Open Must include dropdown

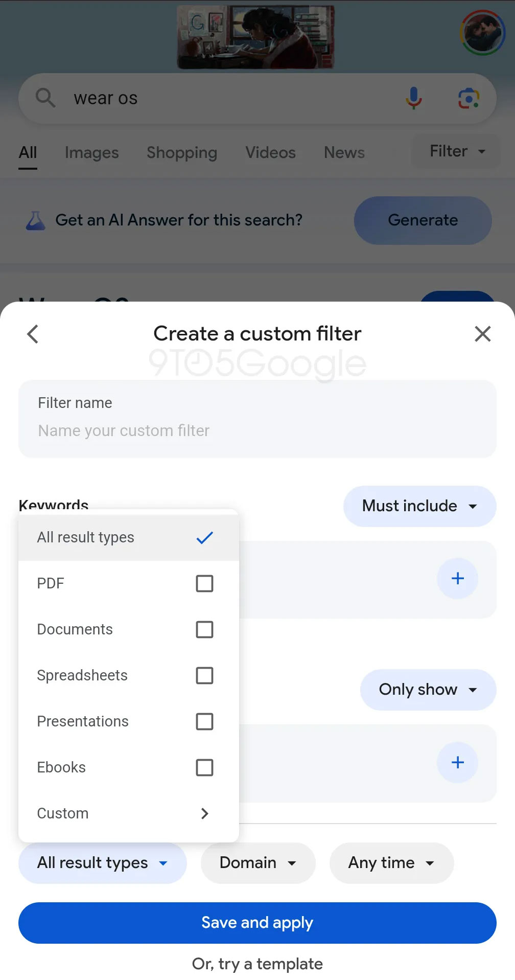[419, 506]
